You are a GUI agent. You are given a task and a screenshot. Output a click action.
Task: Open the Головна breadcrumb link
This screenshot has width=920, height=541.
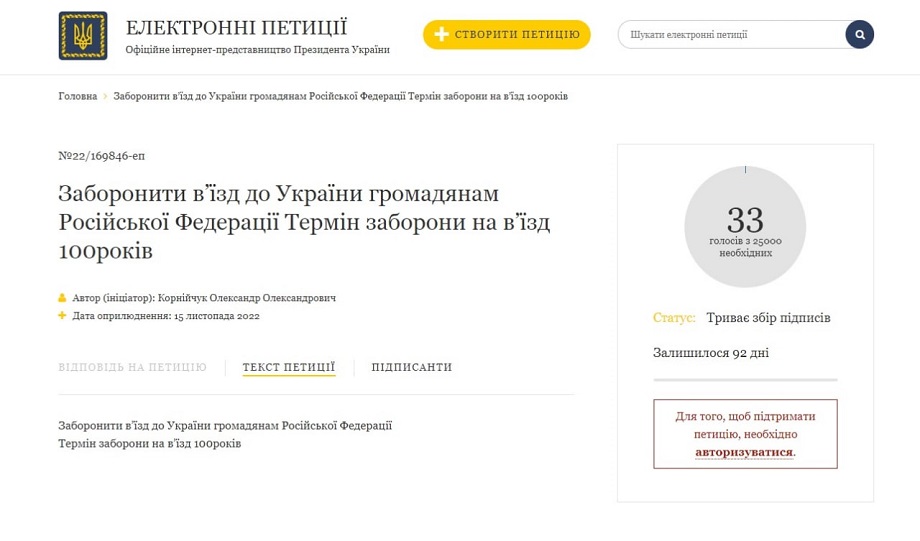77,96
